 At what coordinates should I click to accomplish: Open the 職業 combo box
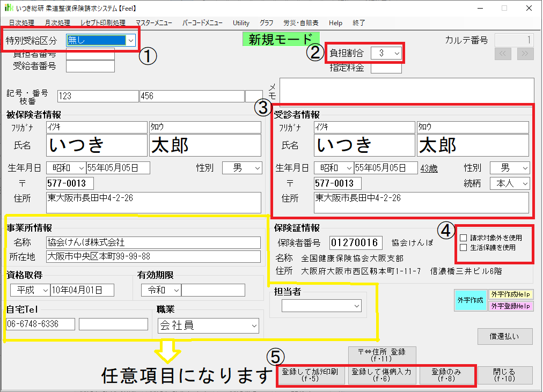[x=254, y=326]
